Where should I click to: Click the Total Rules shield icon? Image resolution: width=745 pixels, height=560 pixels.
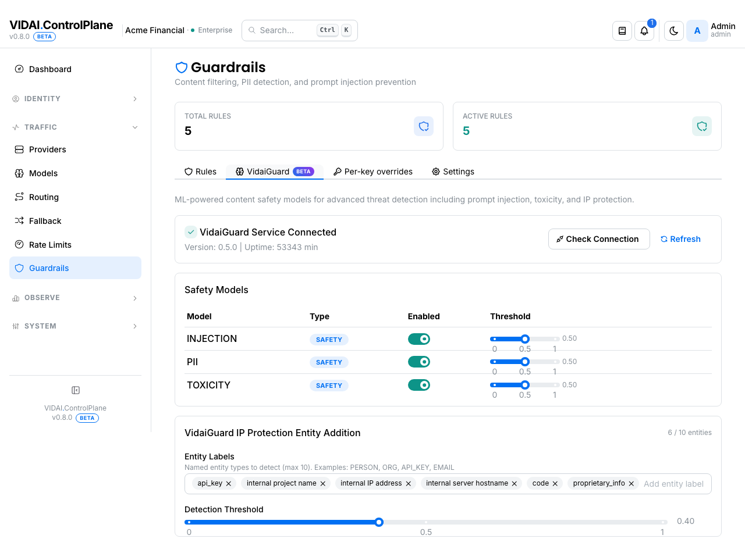(x=424, y=126)
